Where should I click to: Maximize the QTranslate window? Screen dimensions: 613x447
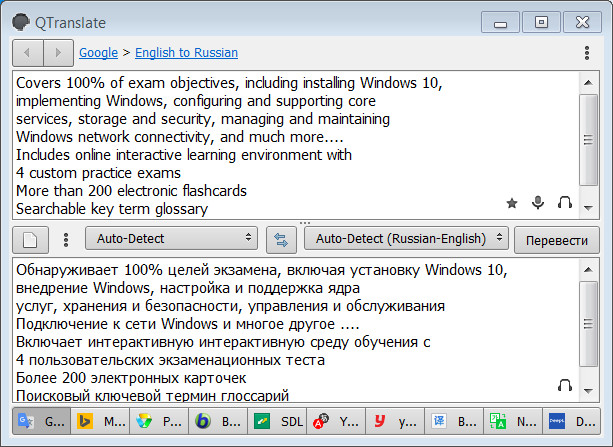(x=541, y=22)
